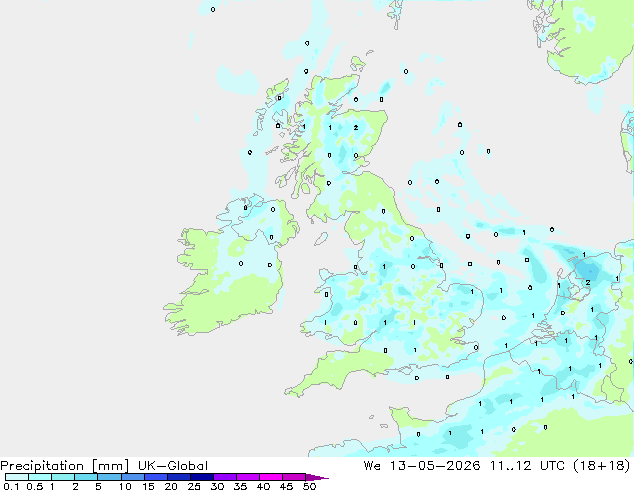Click the value '2' over the Netherlands
Screen dimensions: 634x490
click(588, 283)
